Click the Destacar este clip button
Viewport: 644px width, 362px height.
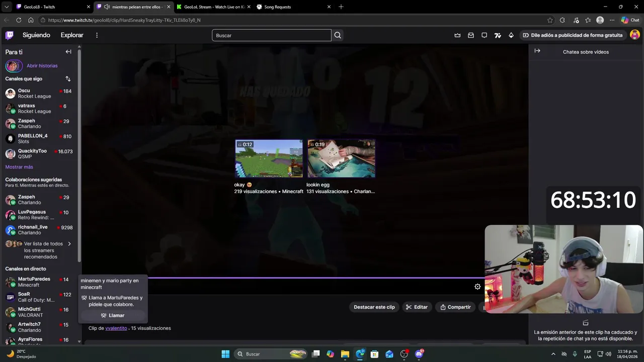(x=374, y=307)
